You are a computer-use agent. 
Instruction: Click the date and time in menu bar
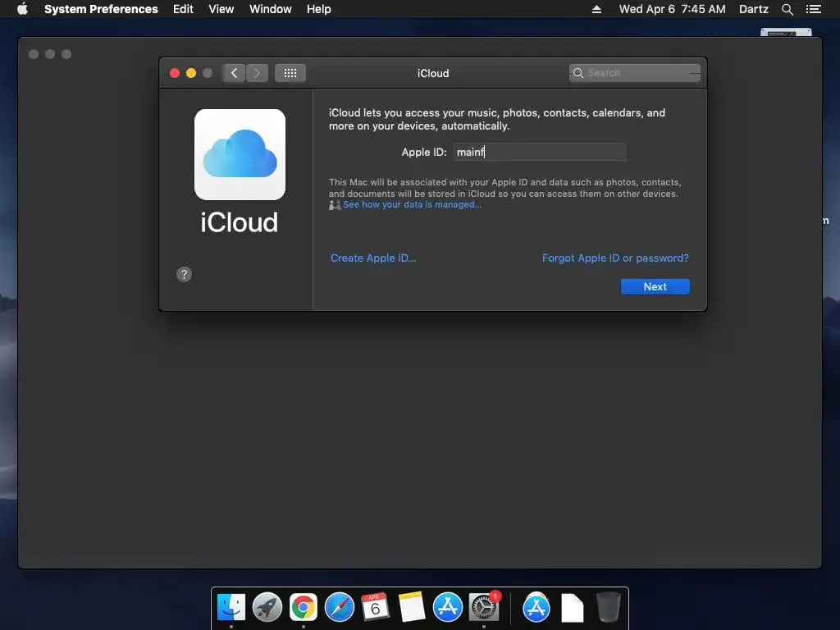(673, 9)
